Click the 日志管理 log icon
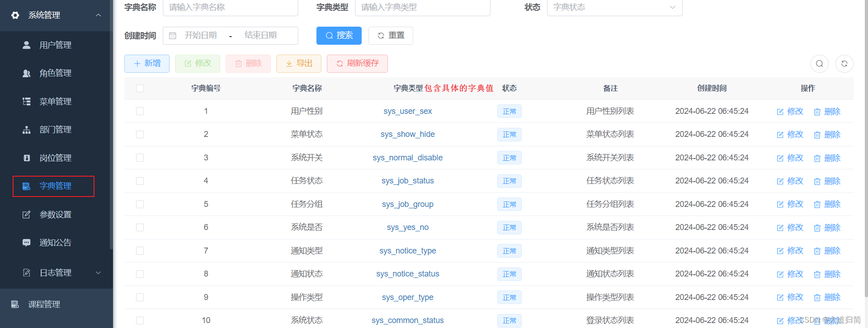 [27, 272]
